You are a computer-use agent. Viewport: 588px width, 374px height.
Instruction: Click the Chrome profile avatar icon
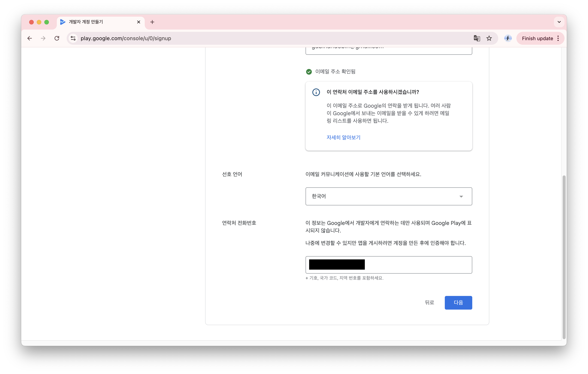(x=508, y=38)
